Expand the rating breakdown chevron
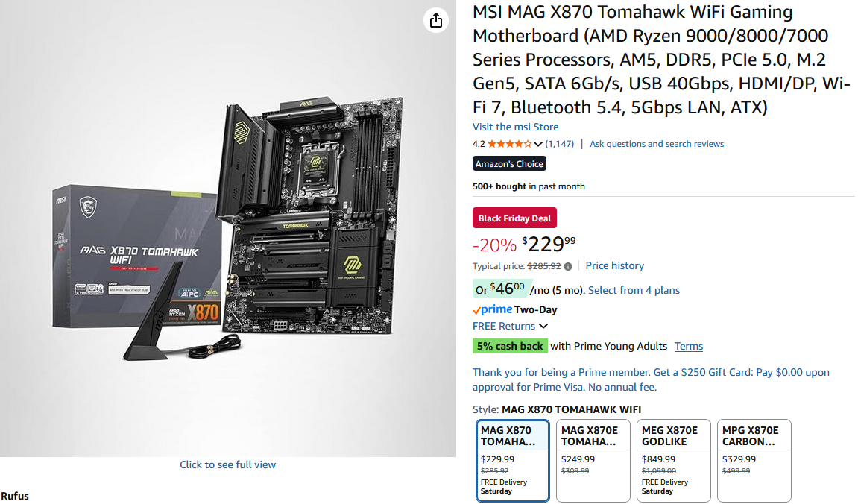The image size is (858, 504). click(x=538, y=144)
